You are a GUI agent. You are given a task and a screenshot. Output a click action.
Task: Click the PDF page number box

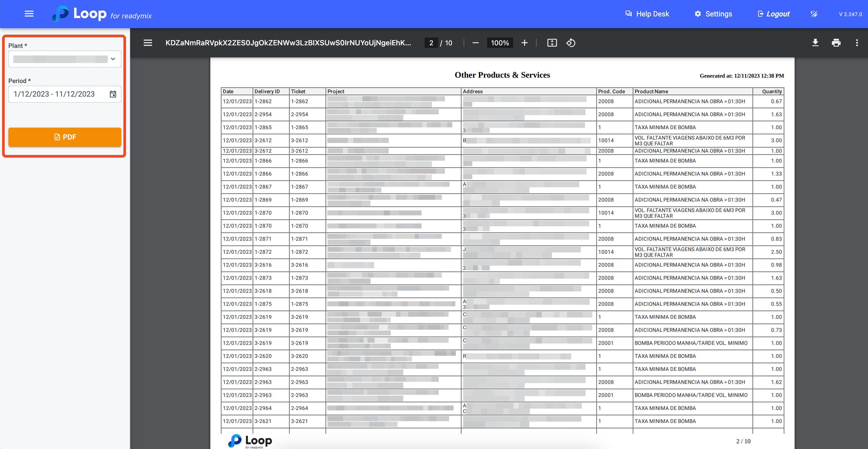pyautogui.click(x=431, y=43)
